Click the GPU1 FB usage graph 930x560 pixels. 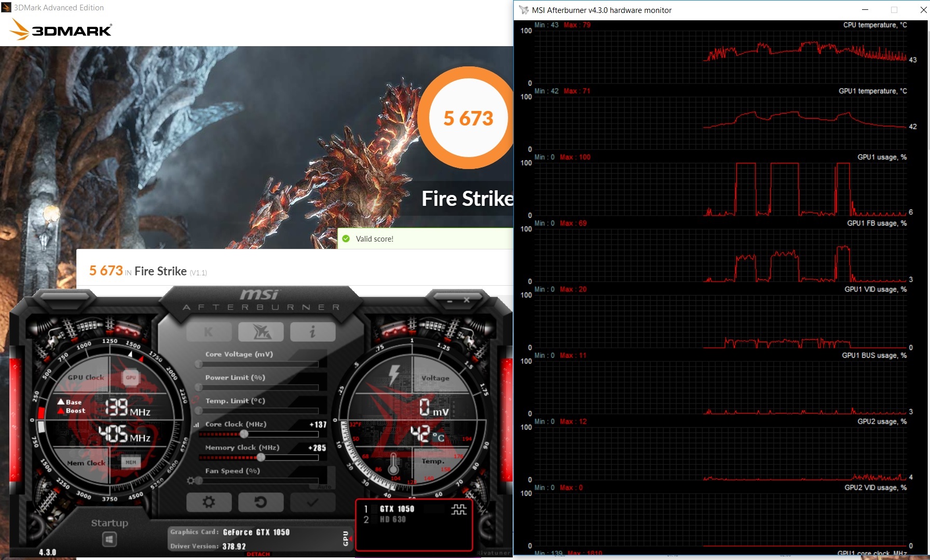click(721, 255)
